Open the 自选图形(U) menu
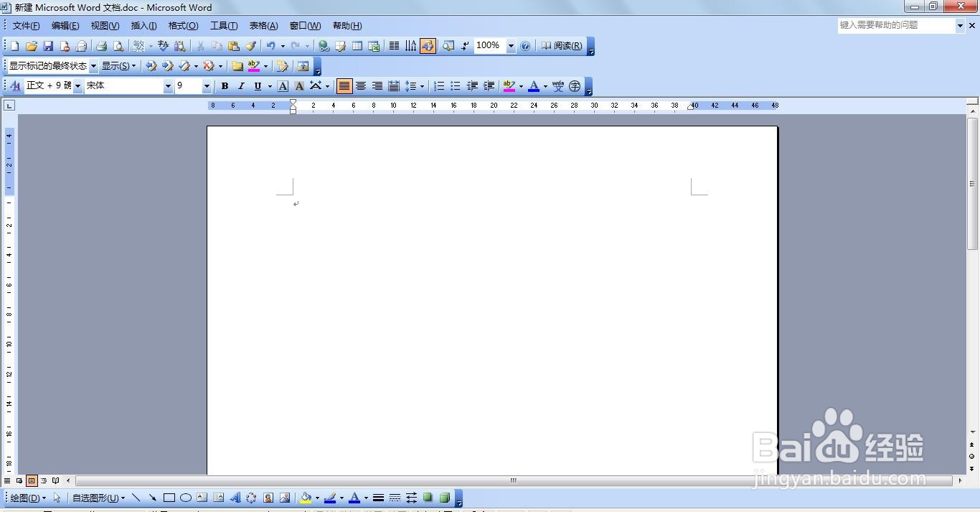Screen dimensions: 980x512 (98, 498)
